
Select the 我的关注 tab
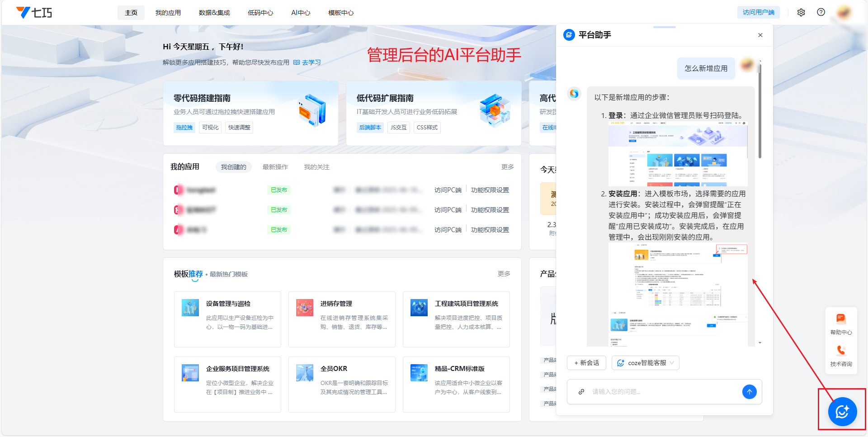click(316, 167)
